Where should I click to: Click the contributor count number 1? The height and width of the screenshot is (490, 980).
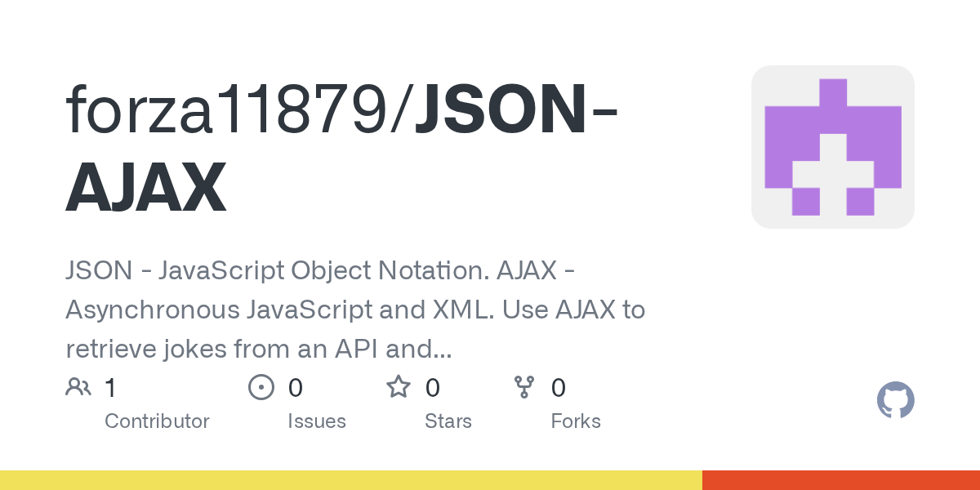tap(110, 387)
